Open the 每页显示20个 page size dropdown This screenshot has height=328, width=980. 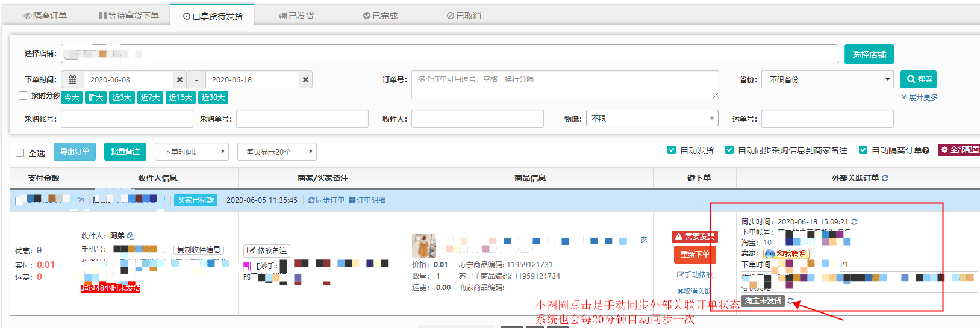tap(276, 152)
